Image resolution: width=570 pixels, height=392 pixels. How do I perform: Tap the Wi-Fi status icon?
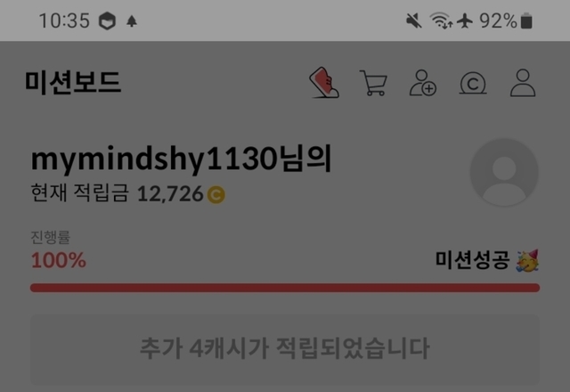441,20
